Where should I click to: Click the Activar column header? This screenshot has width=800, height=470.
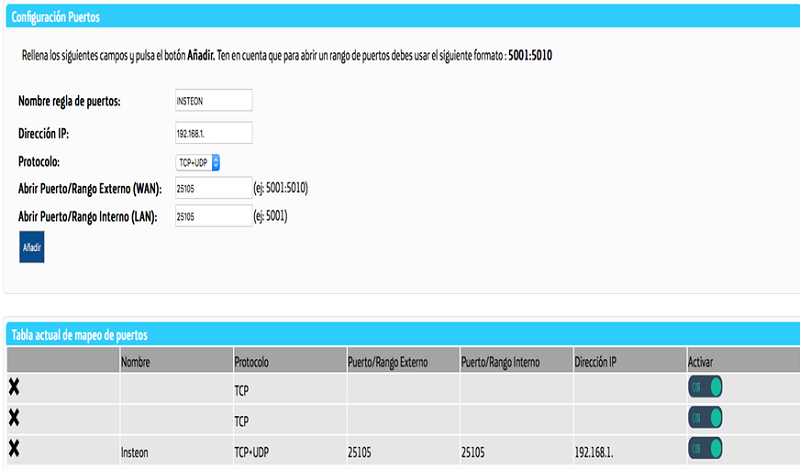click(x=743, y=361)
